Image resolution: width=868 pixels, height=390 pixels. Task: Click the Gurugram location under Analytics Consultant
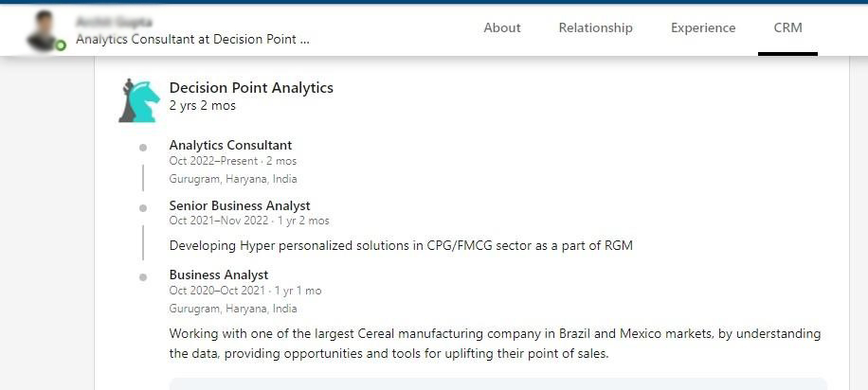233,179
